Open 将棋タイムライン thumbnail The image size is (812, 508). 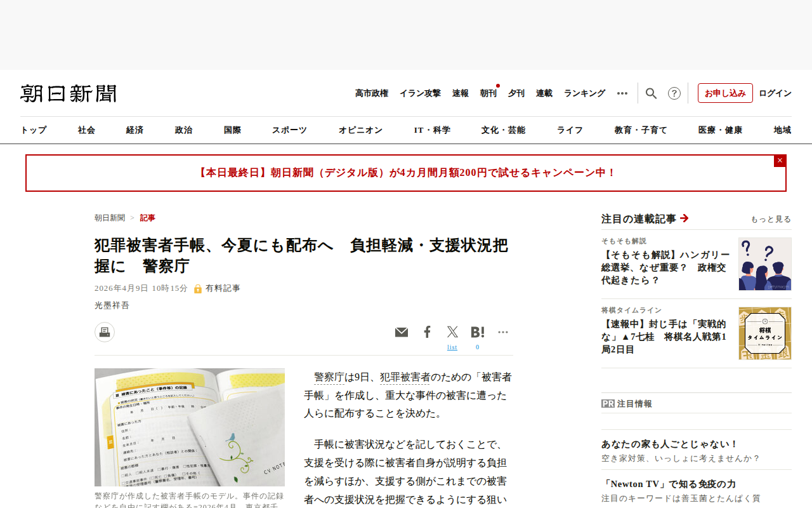click(765, 333)
